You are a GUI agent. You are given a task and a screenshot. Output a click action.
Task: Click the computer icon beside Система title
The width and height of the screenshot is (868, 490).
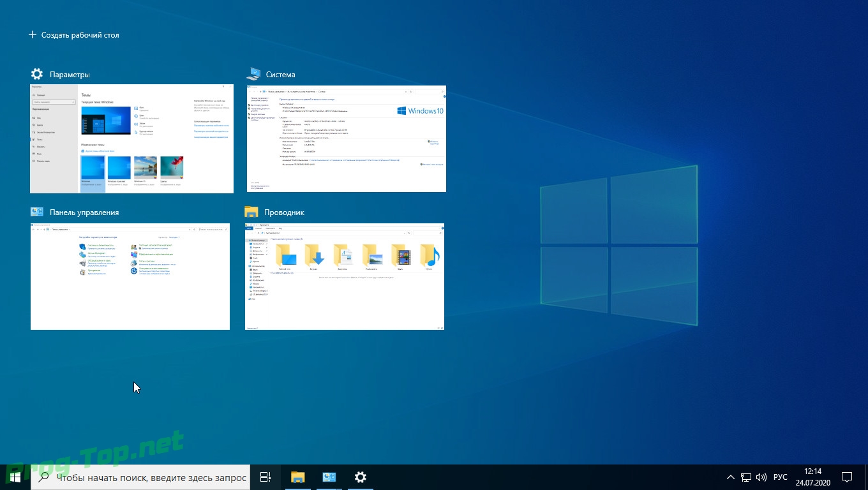point(253,74)
